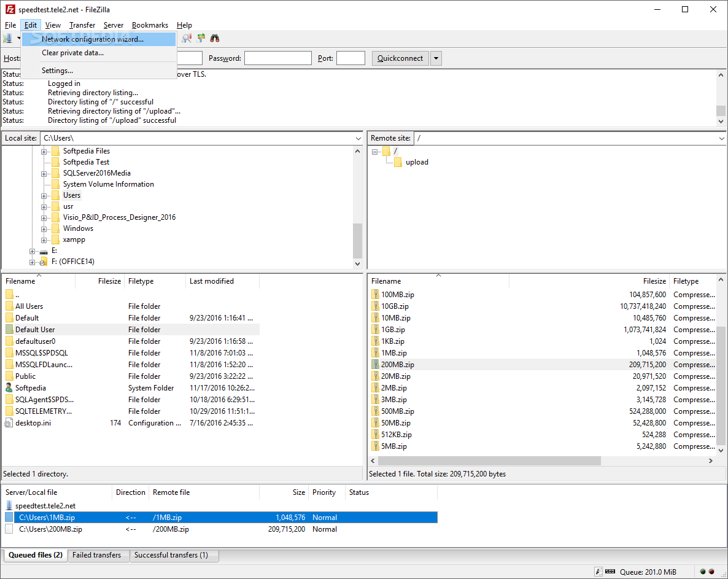
Task: Click the Softpedia user folder icon
Action: (9, 387)
